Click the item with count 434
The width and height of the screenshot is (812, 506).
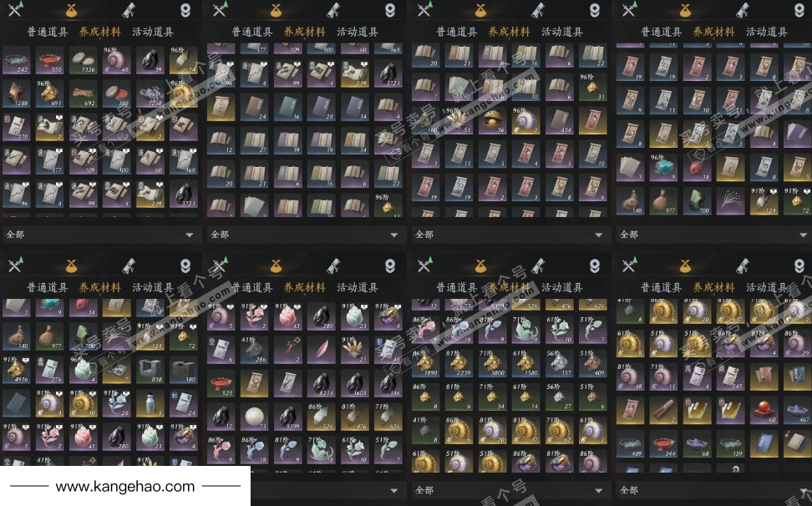(560, 120)
